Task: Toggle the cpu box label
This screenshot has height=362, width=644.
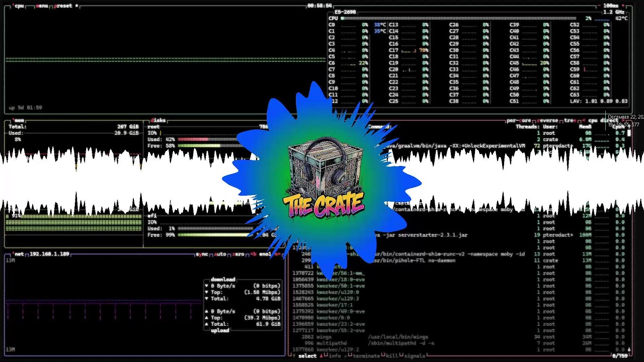Action: click(19, 6)
